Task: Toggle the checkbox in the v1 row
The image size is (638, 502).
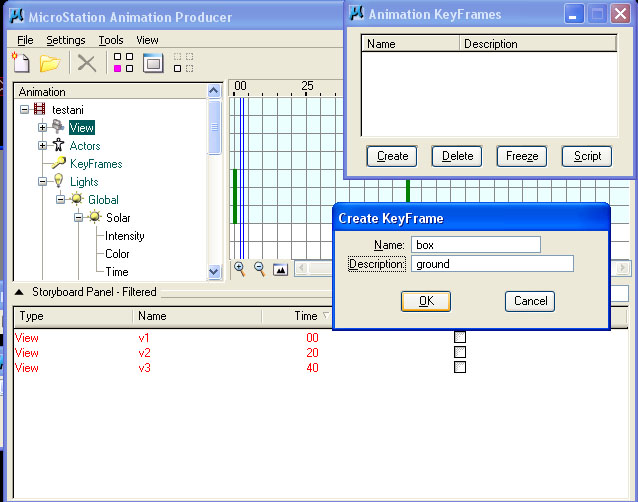Action: tap(460, 337)
